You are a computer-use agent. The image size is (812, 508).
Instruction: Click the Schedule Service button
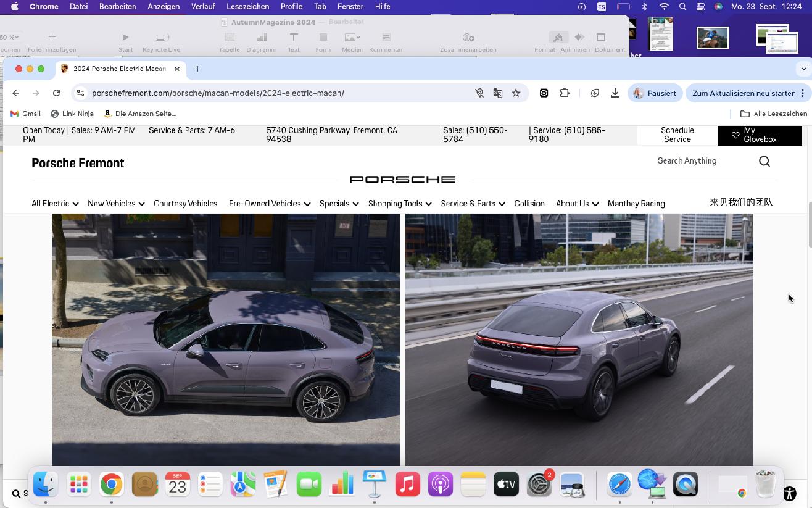(677, 135)
